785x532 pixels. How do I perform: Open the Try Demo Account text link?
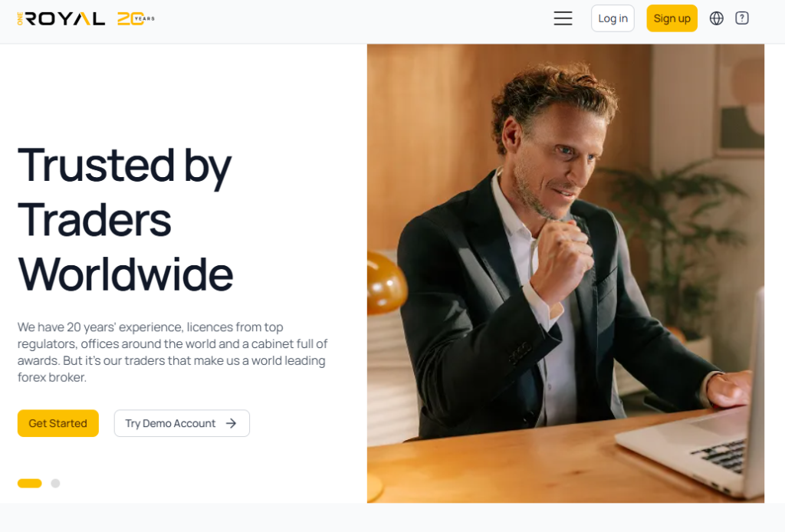170,423
